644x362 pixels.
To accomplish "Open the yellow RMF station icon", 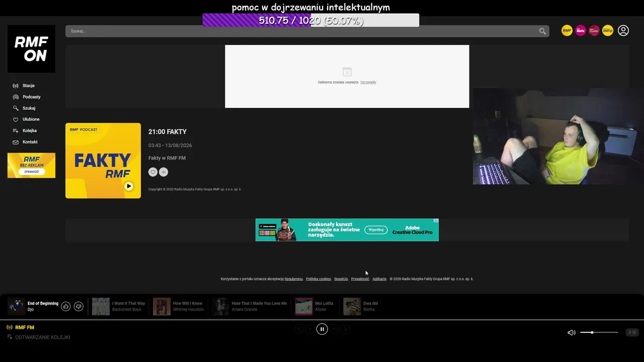I will [567, 31].
